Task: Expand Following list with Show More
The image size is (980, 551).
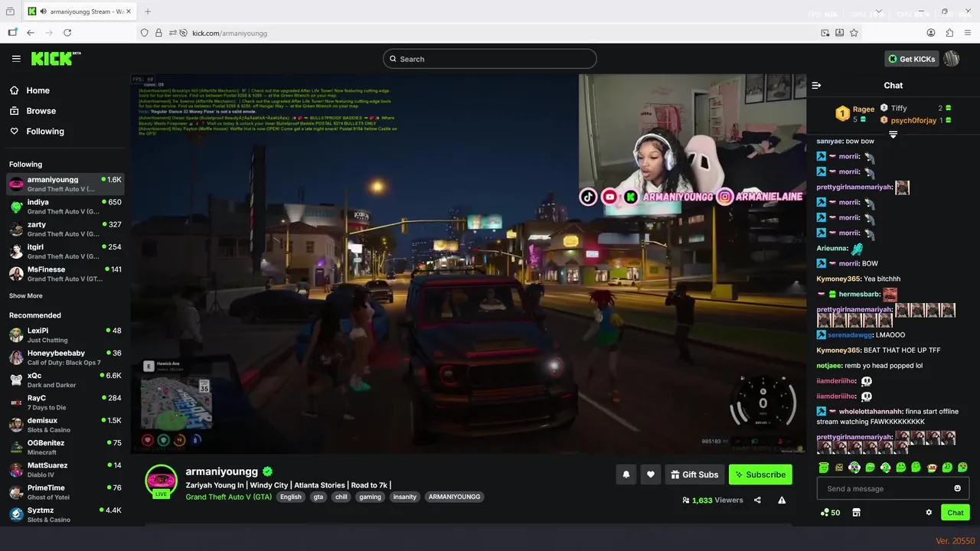Action: pos(26,296)
